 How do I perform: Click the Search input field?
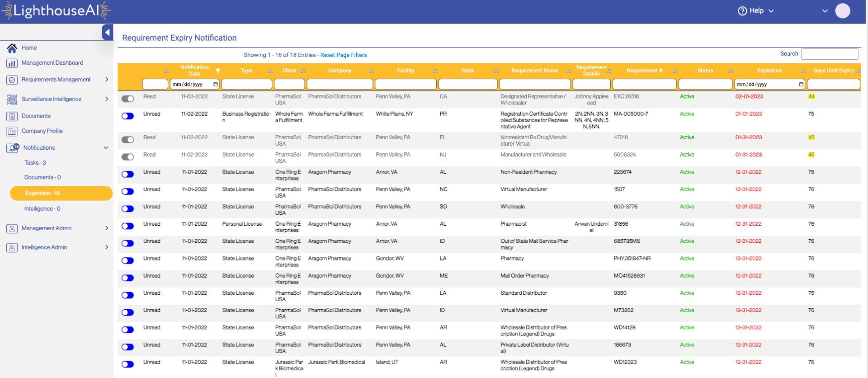[830, 54]
